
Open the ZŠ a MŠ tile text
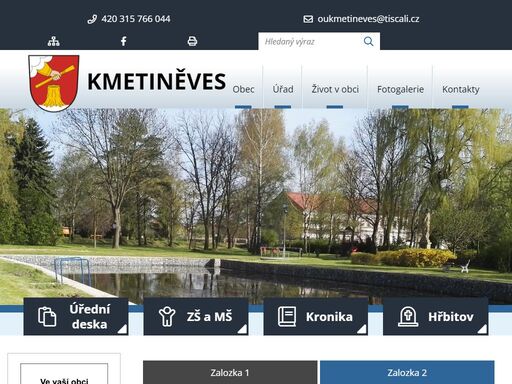(x=209, y=317)
